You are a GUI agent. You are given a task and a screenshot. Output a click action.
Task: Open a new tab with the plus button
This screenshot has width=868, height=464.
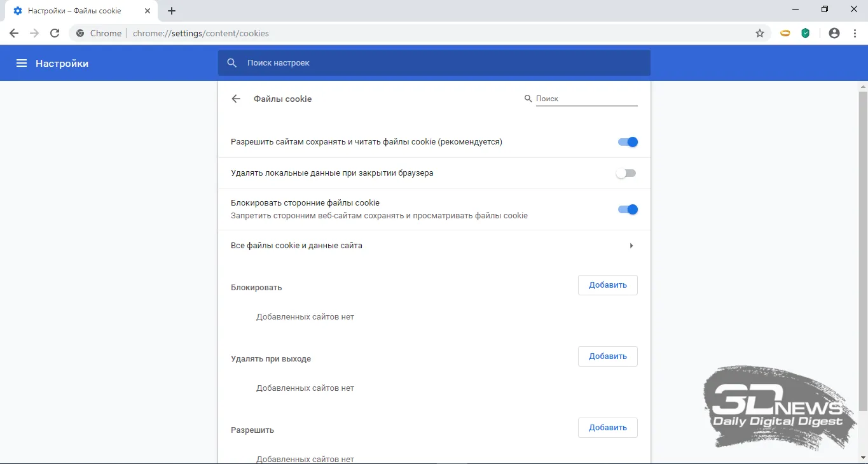[172, 11]
